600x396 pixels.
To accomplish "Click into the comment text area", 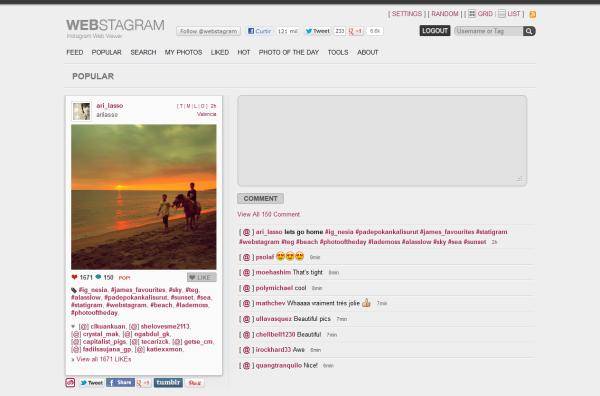I will click(382, 141).
